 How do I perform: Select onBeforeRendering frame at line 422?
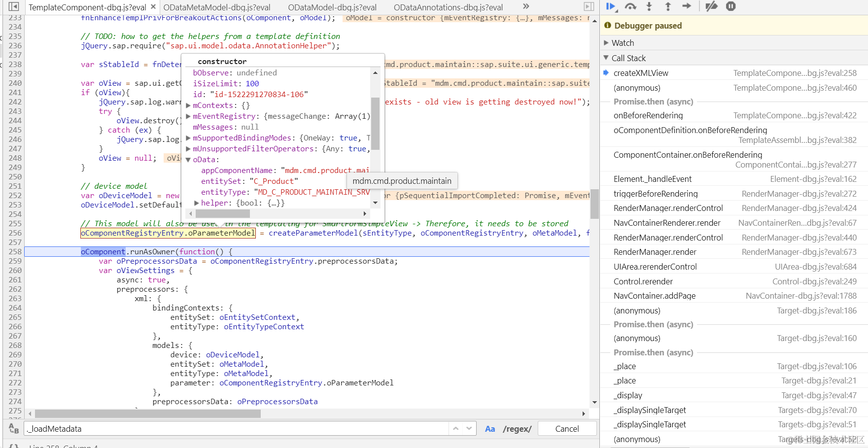coord(734,115)
